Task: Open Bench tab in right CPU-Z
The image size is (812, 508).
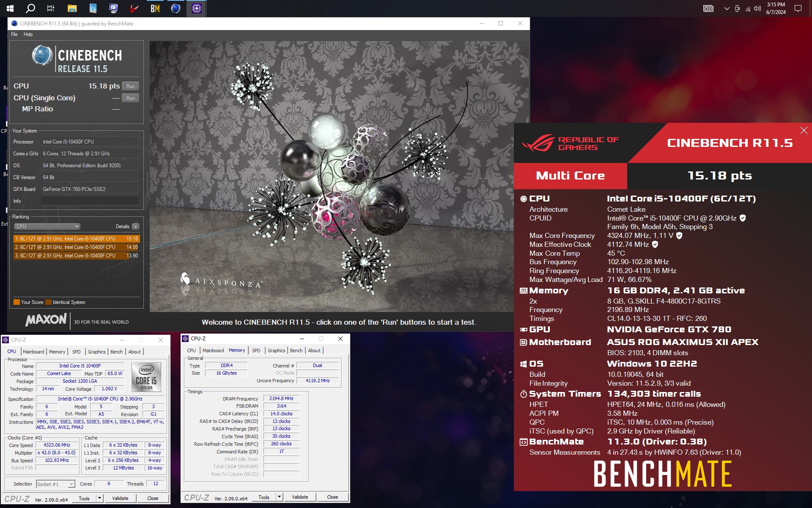Action: pyautogui.click(x=296, y=351)
